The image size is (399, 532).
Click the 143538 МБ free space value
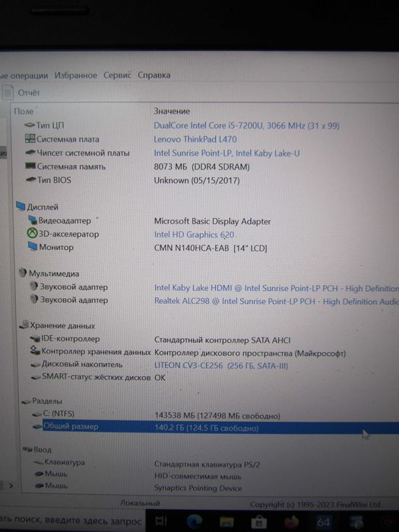tap(217, 416)
